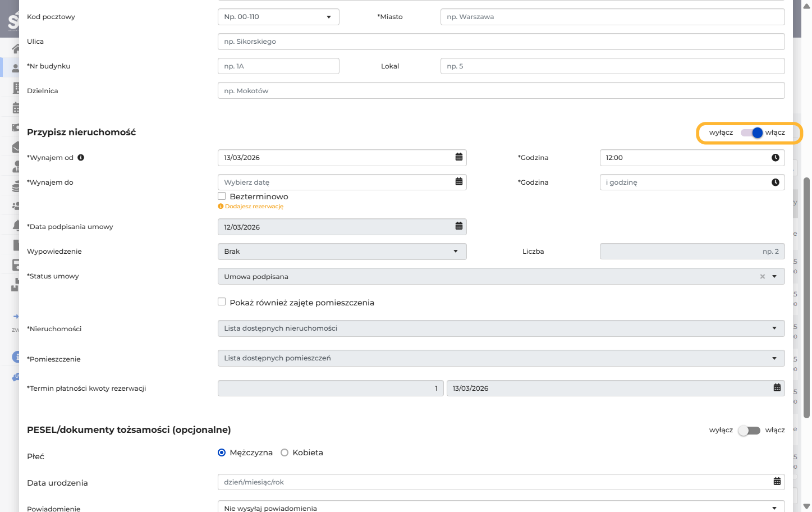Toggle the Przypisz nieruchomość switch off

[751, 133]
